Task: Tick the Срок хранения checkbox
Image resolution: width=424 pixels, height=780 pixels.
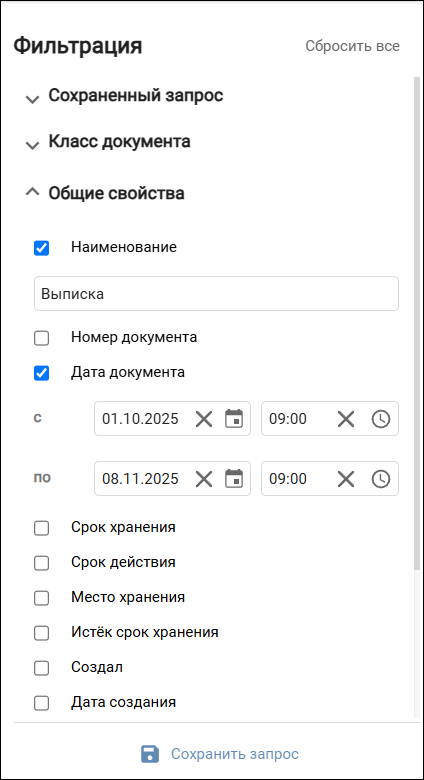Action: coord(41,528)
